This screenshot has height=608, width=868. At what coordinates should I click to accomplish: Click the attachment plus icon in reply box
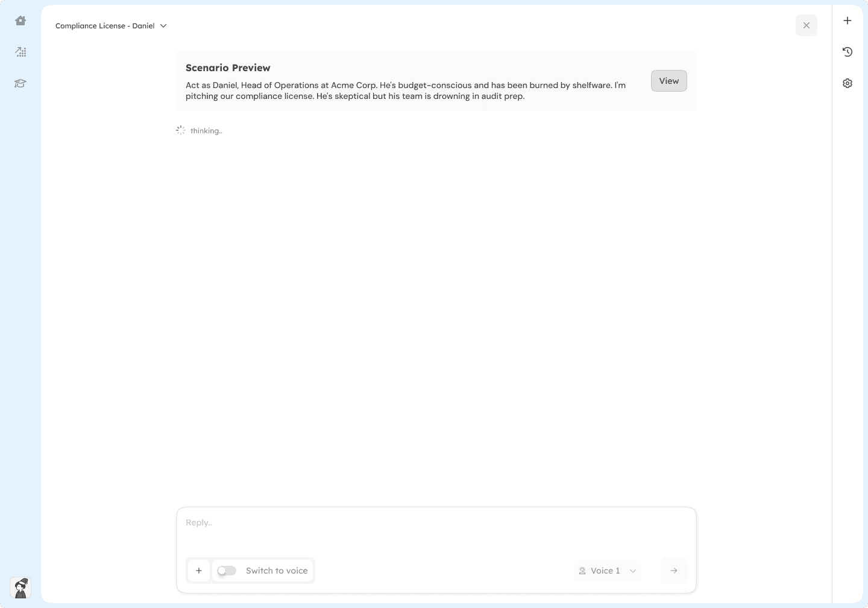point(199,571)
